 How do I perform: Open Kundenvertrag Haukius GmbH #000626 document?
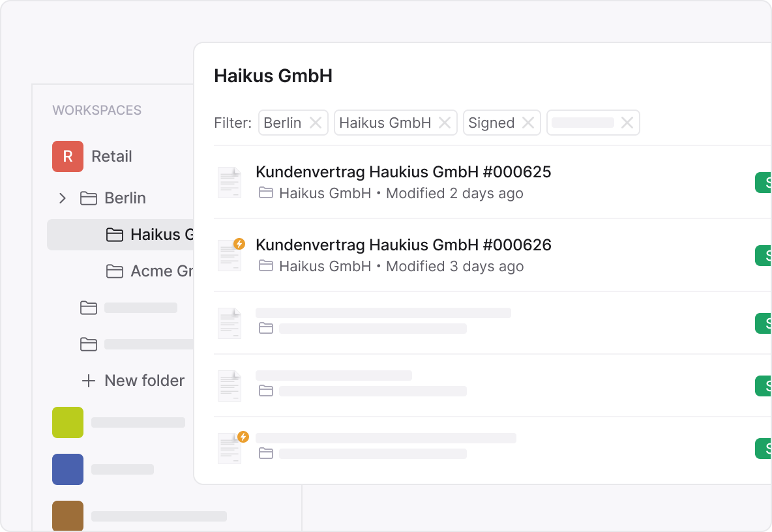(x=403, y=245)
